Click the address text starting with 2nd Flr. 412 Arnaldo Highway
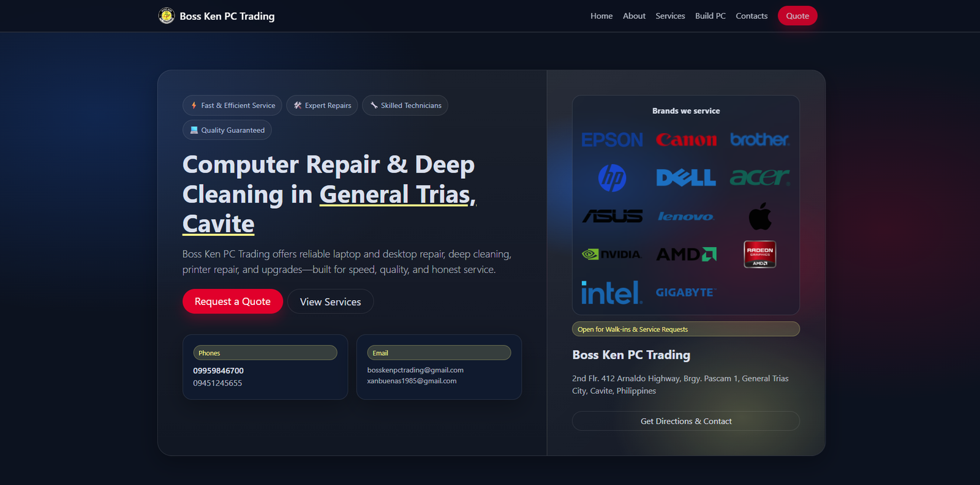The image size is (980, 485). pos(680,385)
